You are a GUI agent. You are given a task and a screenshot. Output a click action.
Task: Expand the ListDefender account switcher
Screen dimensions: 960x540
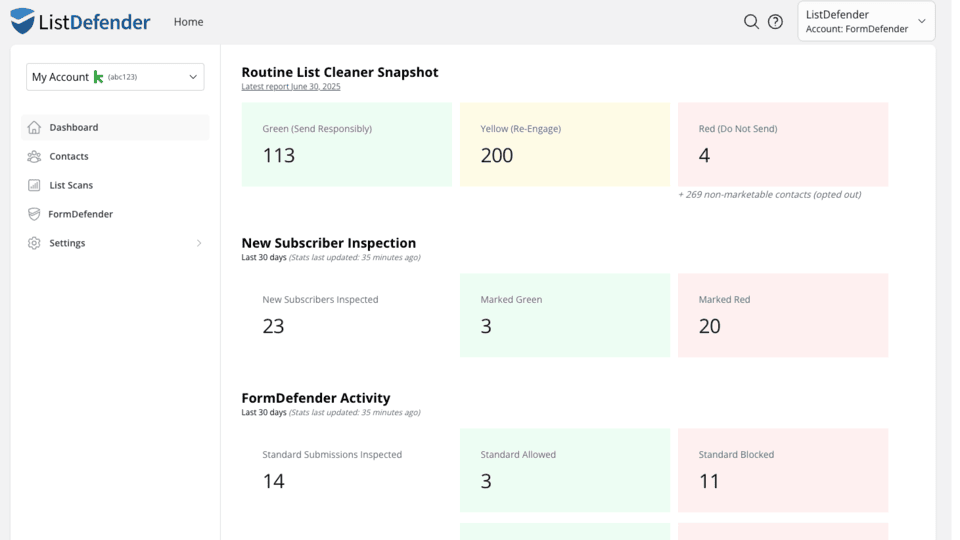(866, 21)
